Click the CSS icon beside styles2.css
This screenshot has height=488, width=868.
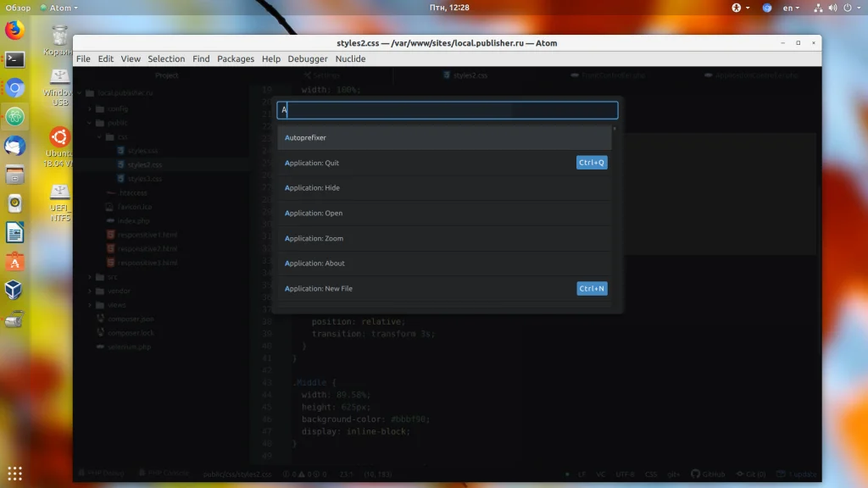coord(120,164)
